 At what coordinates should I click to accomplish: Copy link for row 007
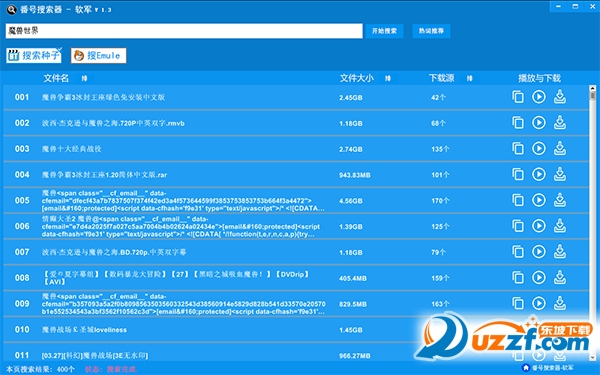[518, 252]
